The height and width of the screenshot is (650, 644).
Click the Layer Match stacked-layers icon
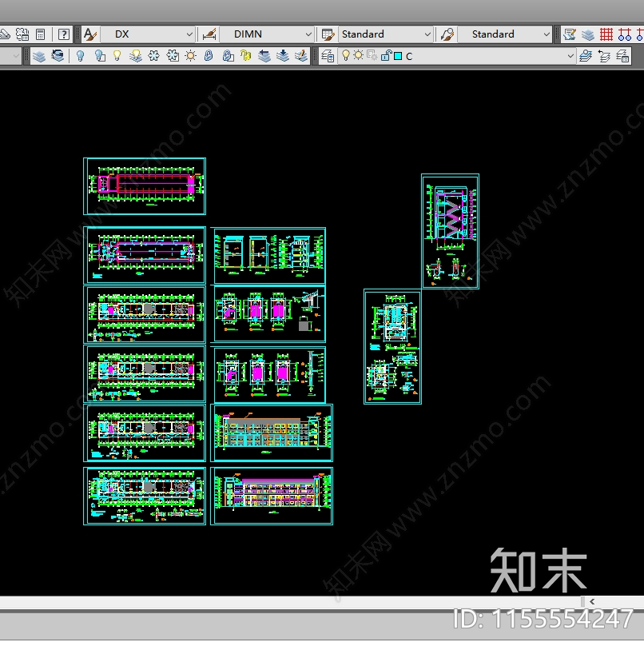pos(39,56)
